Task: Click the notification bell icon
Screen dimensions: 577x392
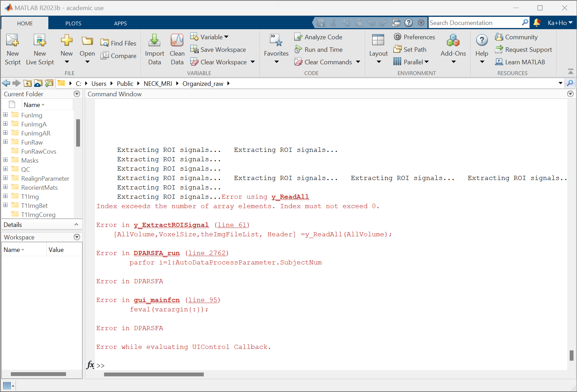Action: pyautogui.click(x=537, y=23)
